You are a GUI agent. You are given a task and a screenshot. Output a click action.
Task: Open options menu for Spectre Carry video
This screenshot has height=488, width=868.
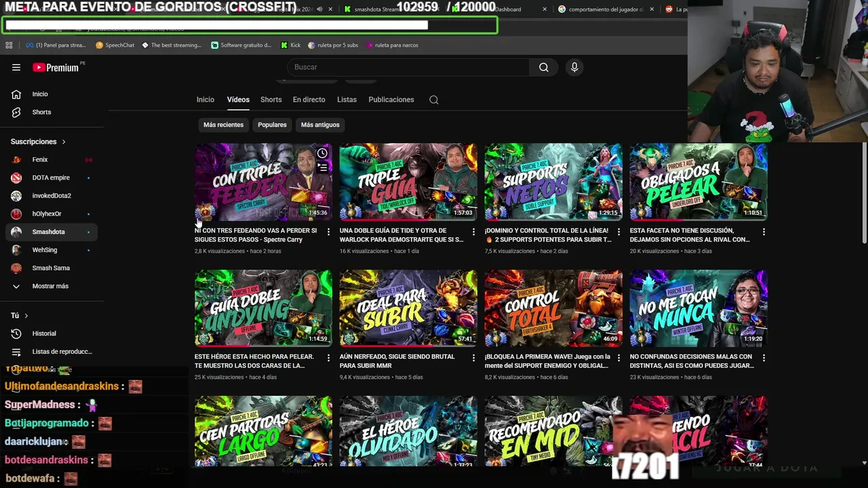328,232
